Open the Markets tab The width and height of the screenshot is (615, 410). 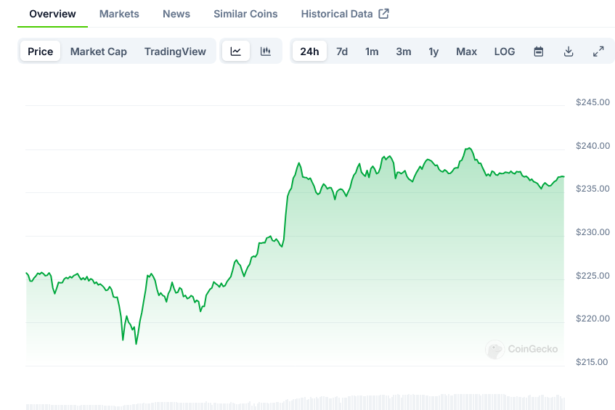(119, 14)
